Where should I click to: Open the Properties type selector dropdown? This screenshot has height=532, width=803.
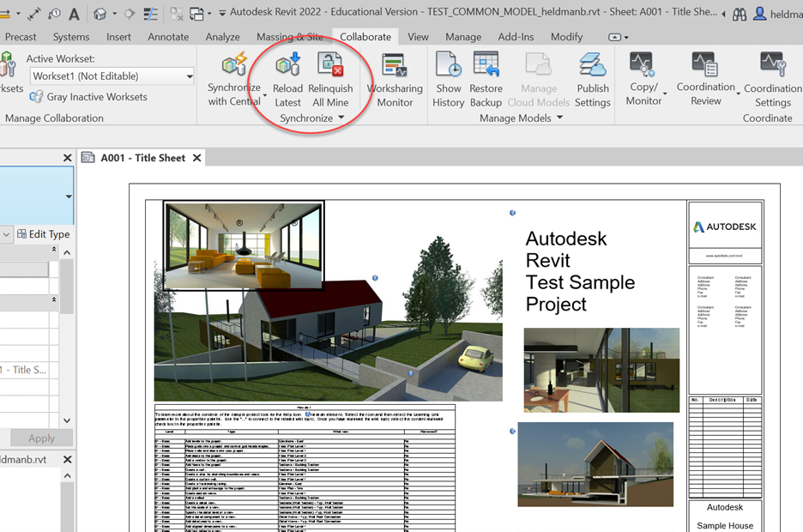pyautogui.click(x=69, y=196)
